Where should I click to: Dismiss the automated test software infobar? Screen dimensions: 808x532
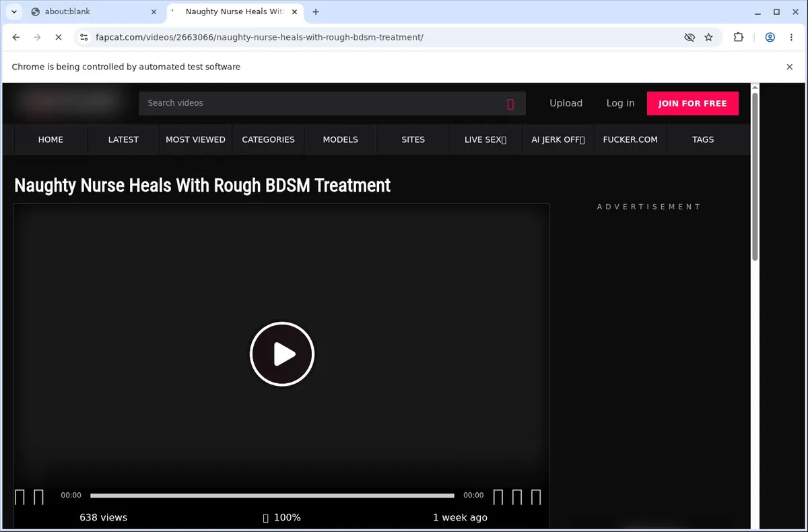790,67
